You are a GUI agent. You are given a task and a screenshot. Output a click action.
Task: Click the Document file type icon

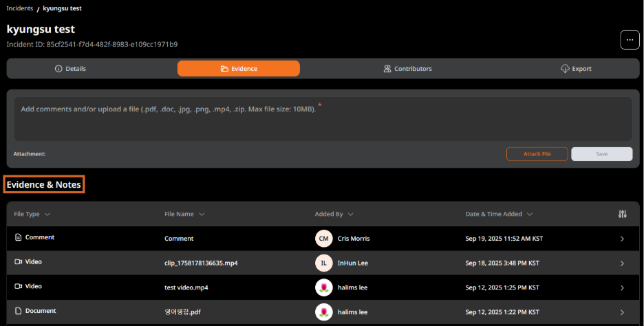coord(19,311)
